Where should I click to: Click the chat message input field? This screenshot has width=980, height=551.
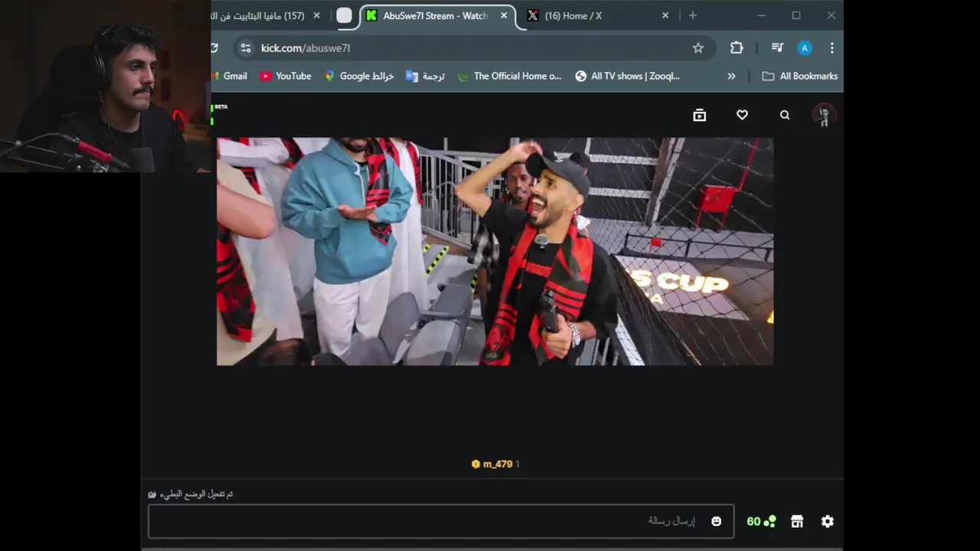[441, 521]
